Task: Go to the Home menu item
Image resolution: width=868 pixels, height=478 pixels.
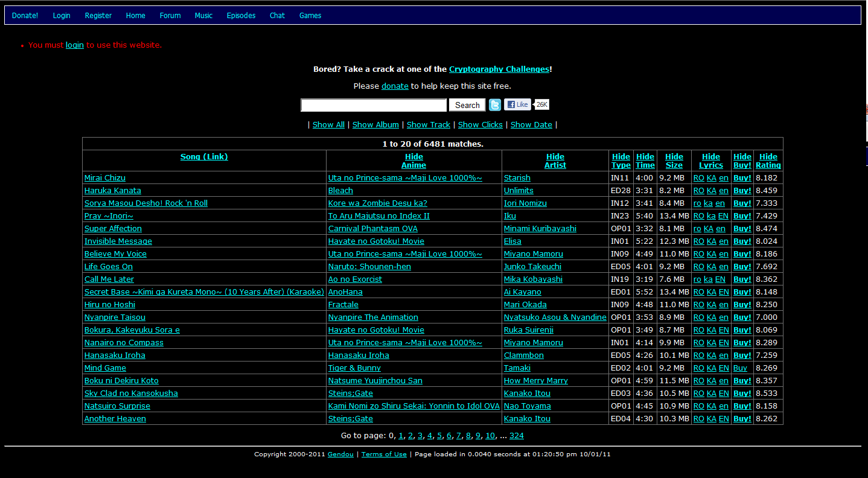Action: (136, 16)
